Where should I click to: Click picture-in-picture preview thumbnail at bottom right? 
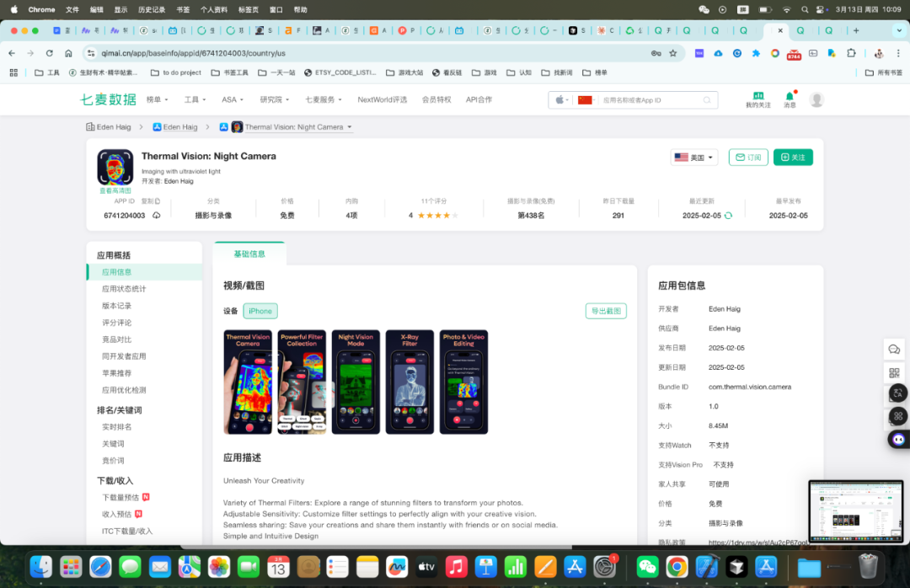pyautogui.click(x=856, y=511)
